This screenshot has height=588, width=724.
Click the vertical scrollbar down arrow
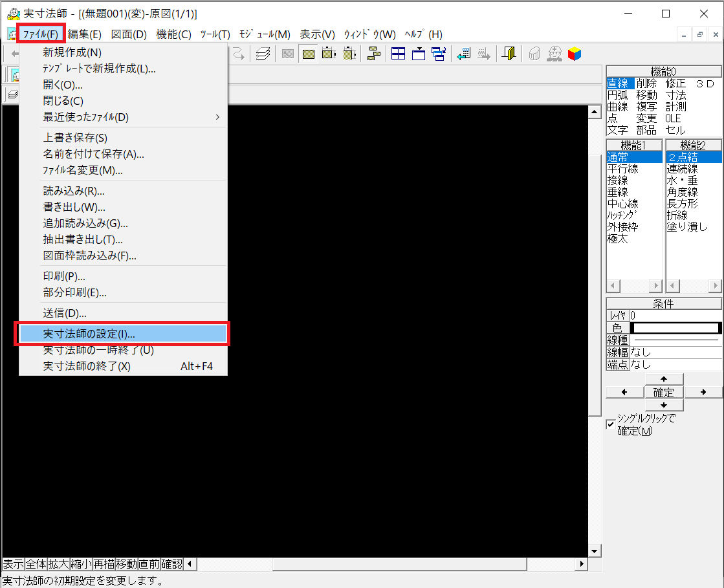pos(595,551)
